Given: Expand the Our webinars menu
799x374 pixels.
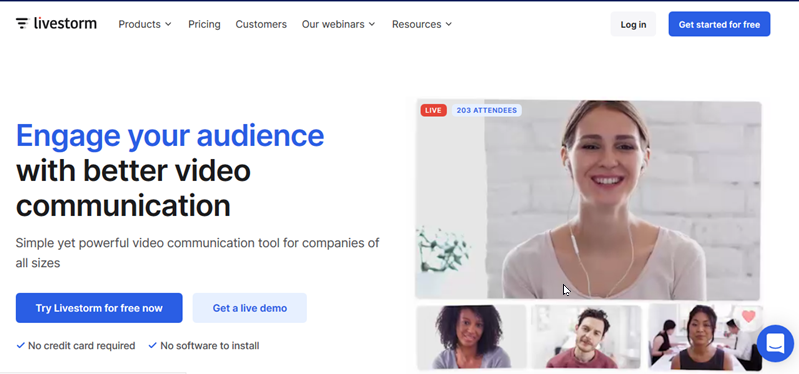Looking at the screenshot, I should tap(338, 24).
